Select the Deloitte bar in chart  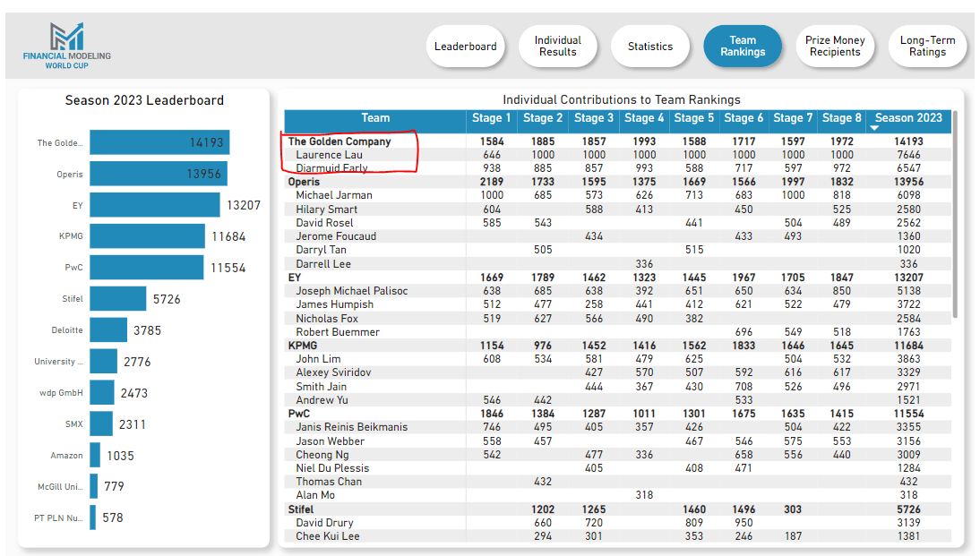(108, 329)
